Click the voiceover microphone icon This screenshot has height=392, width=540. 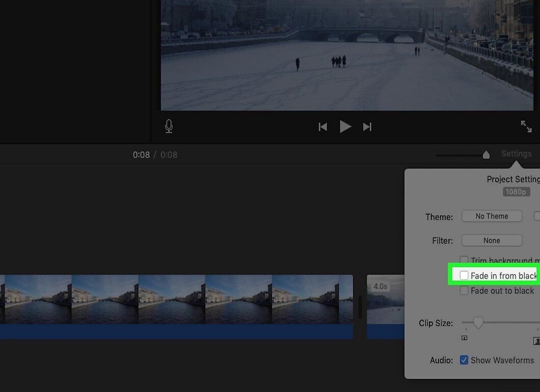(169, 126)
